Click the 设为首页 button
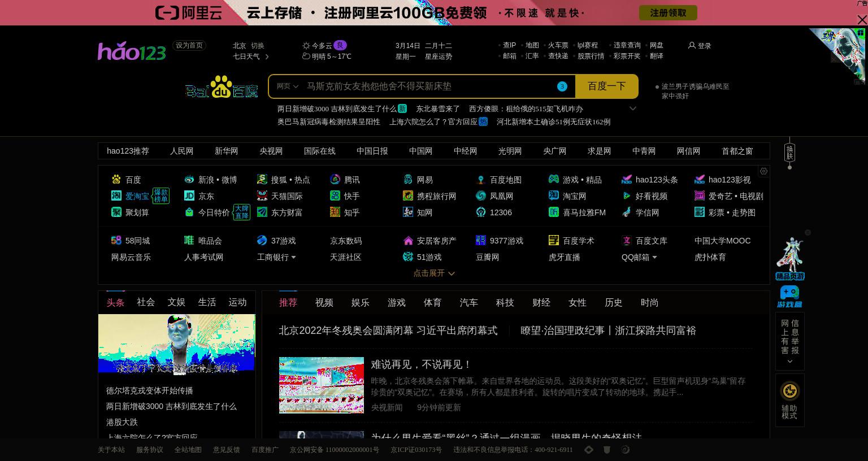The height and width of the screenshot is (461, 868). pyautogui.click(x=189, y=45)
